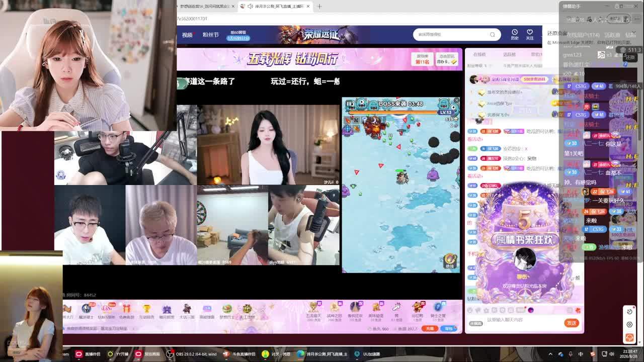
Task: Open the 在线榜 tab in chat panel
Action: pos(479,54)
